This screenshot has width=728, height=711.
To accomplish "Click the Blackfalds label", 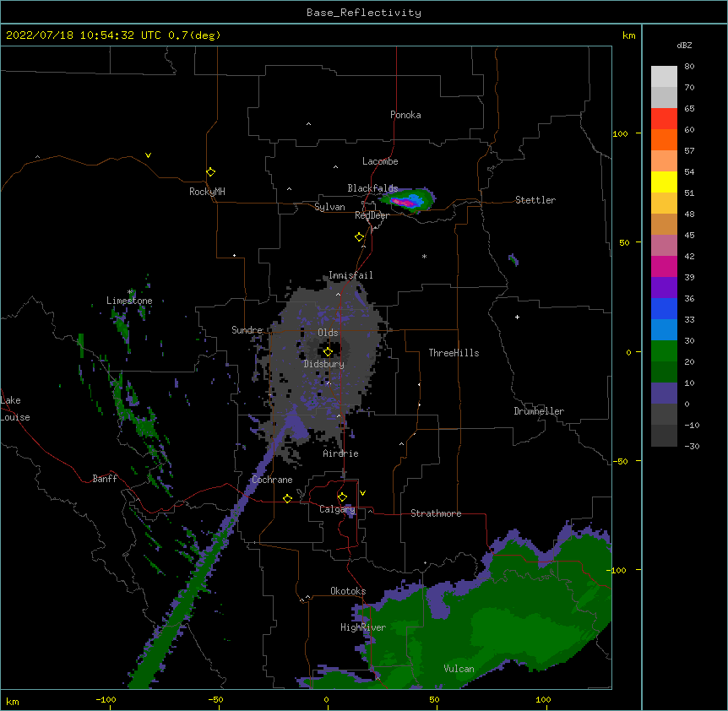I will (372, 188).
